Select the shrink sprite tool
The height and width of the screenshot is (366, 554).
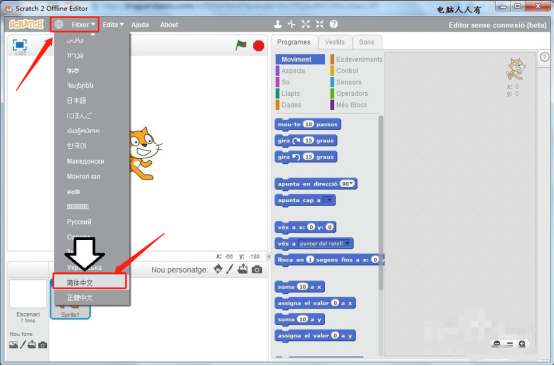pos(320,24)
